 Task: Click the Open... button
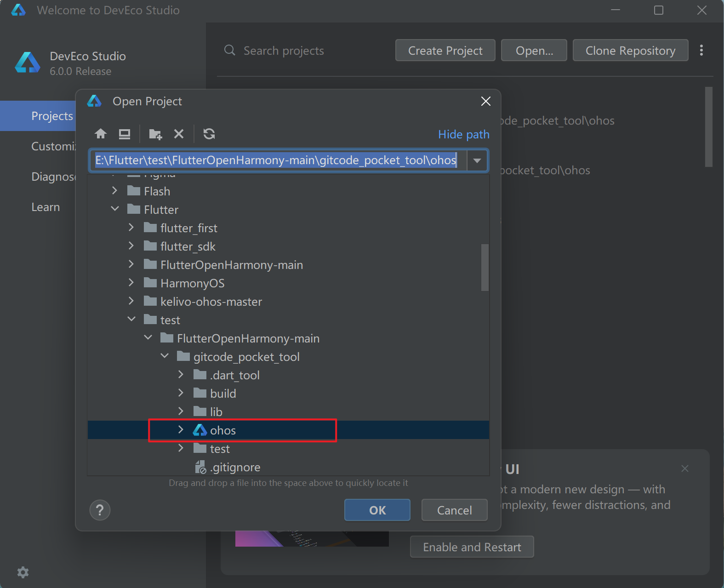pos(534,50)
